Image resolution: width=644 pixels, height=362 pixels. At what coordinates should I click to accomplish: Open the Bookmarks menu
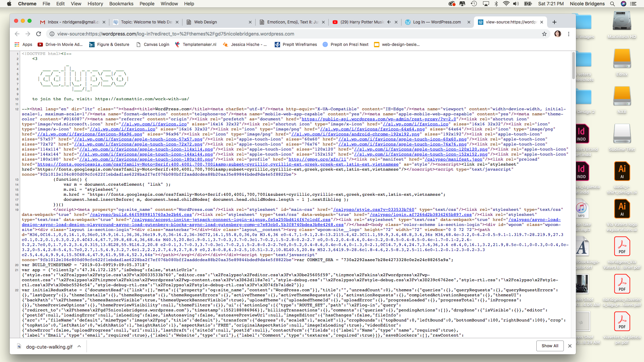pos(121,4)
